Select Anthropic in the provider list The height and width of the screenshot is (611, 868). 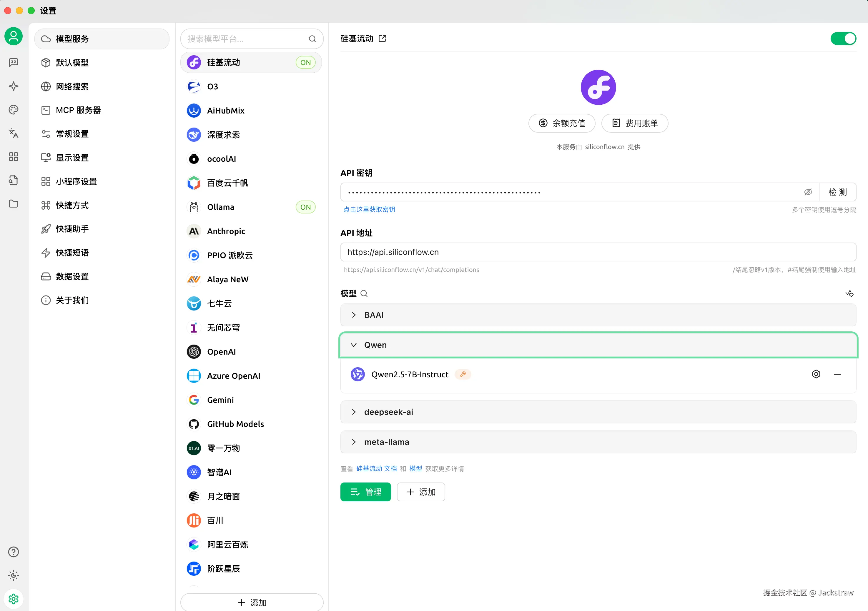tap(226, 231)
